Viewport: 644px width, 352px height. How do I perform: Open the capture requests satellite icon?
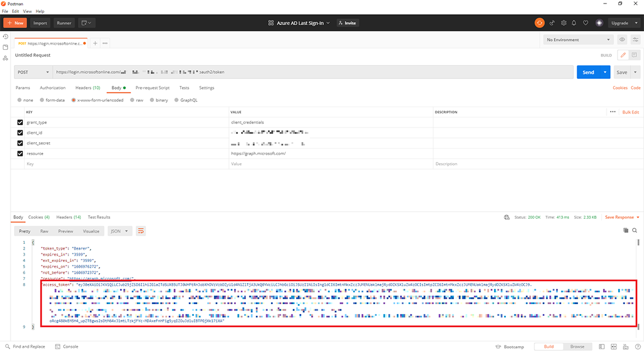point(552,23)
